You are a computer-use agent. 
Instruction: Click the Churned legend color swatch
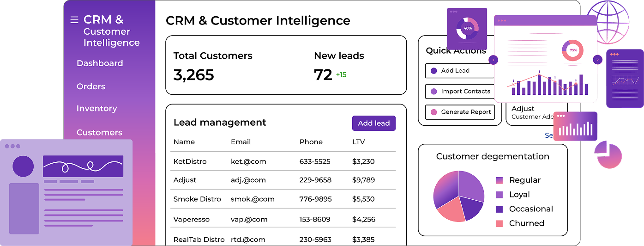coord(499,223)
